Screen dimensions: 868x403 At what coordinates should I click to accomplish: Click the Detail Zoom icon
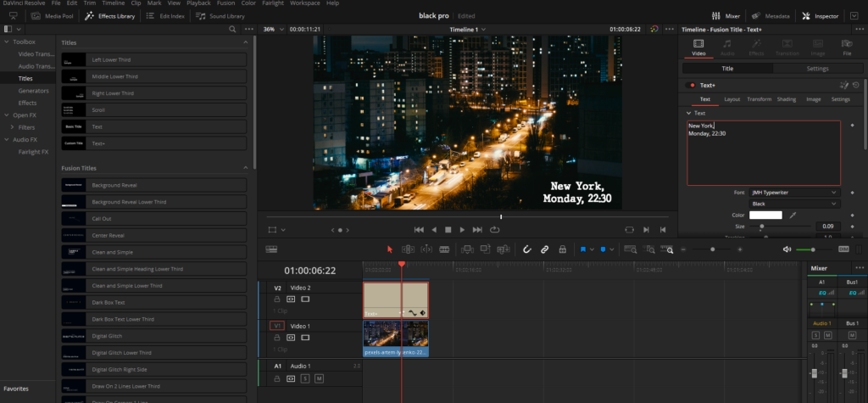pos(649,249)
